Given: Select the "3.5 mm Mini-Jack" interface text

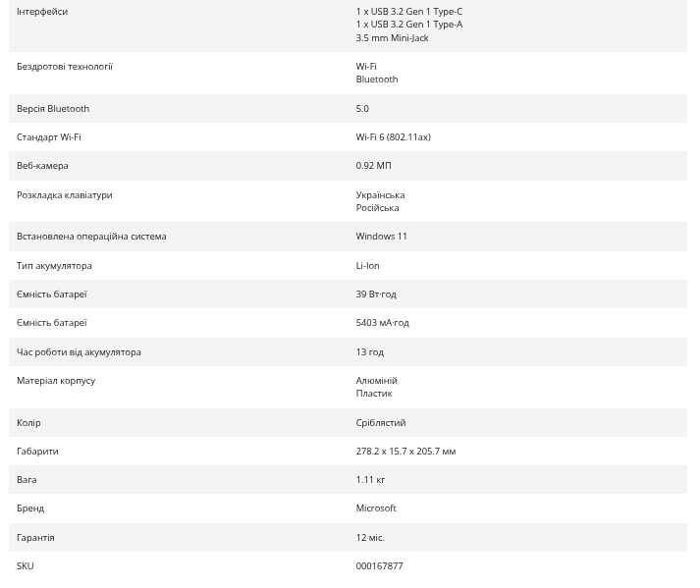Looking at the screenshot, I should coord(392,37).
